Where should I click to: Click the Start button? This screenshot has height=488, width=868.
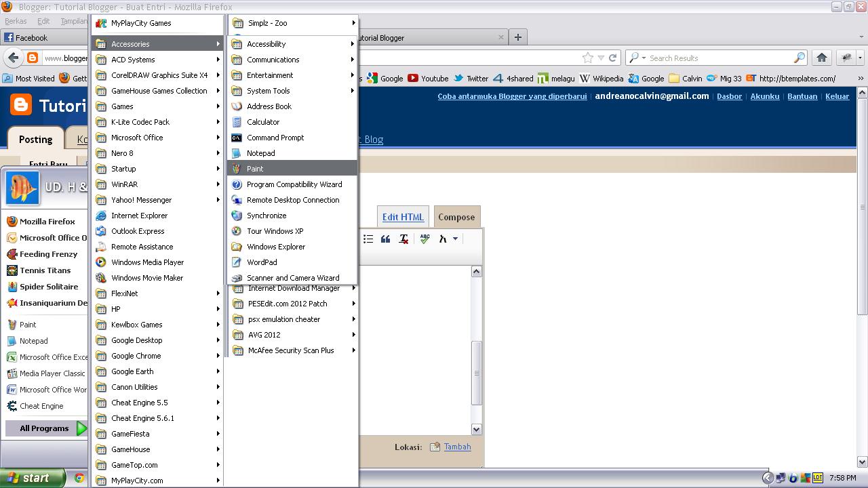pyautogui.click(x=33, y=478)
